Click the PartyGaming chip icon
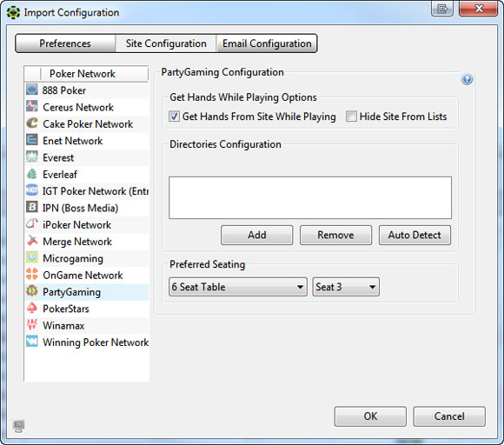The height and width of the screenshot is (445, 504). [32, 291]
